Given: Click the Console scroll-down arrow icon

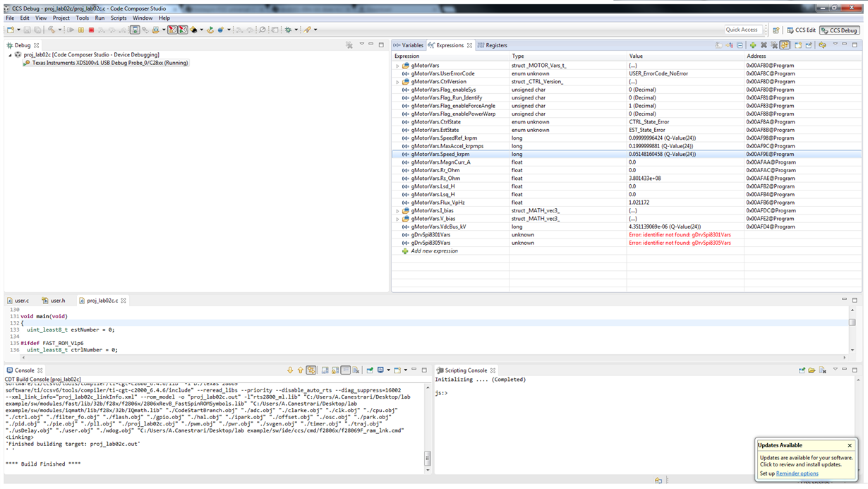Looking at the screenshot, I should 290,370.
